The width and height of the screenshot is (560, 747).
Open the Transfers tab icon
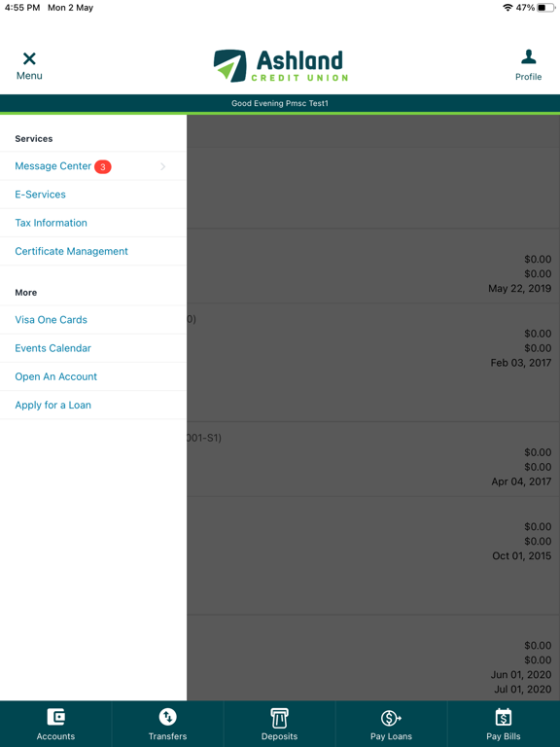[x=167, y=717]
